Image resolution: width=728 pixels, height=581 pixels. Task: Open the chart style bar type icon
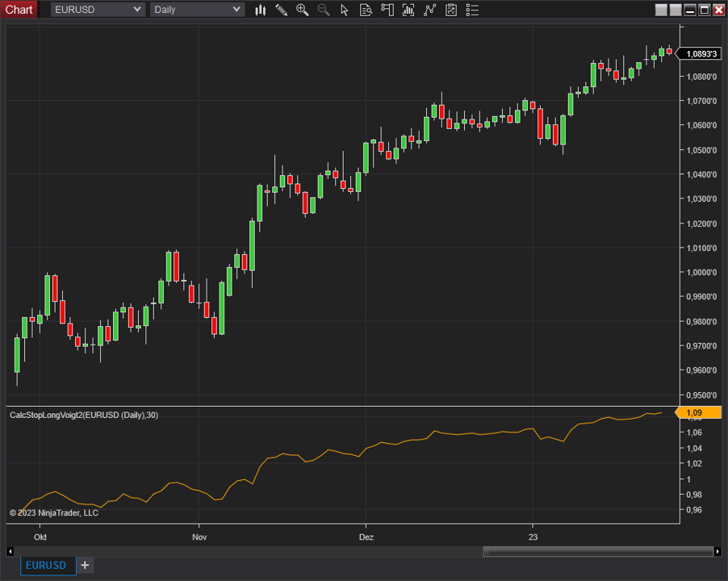pos(261,10)
